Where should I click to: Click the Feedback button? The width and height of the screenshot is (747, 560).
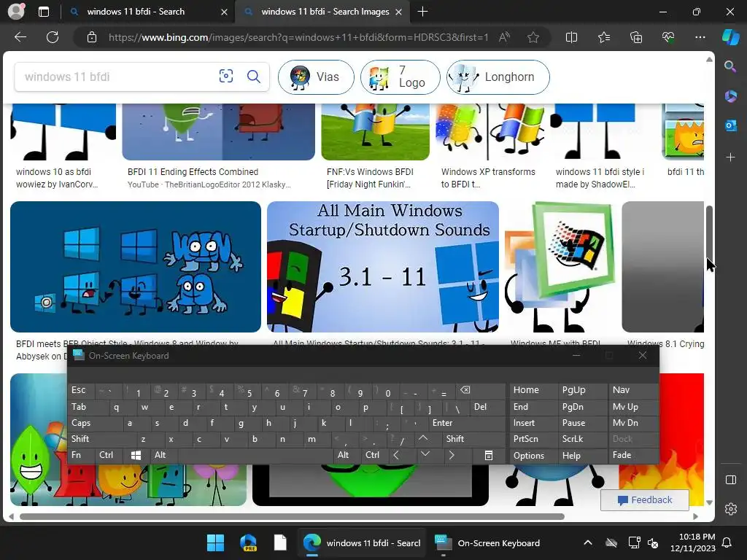645,500
